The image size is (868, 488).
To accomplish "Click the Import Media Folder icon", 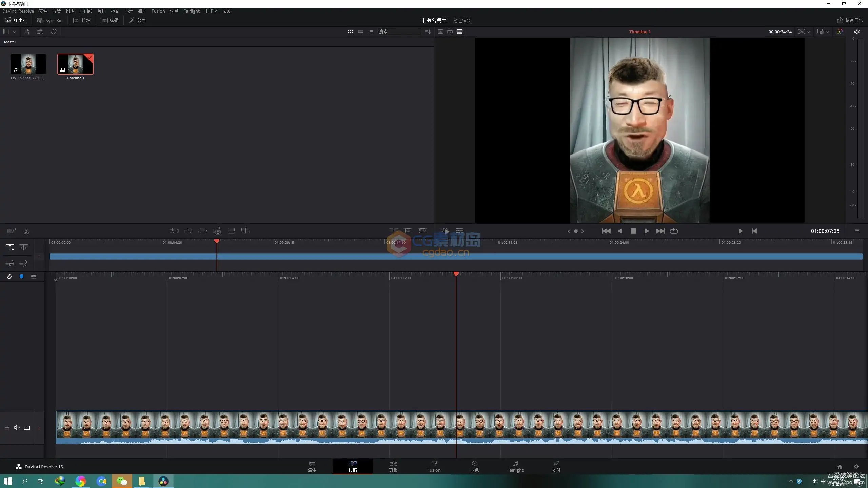I will point(40,32).
